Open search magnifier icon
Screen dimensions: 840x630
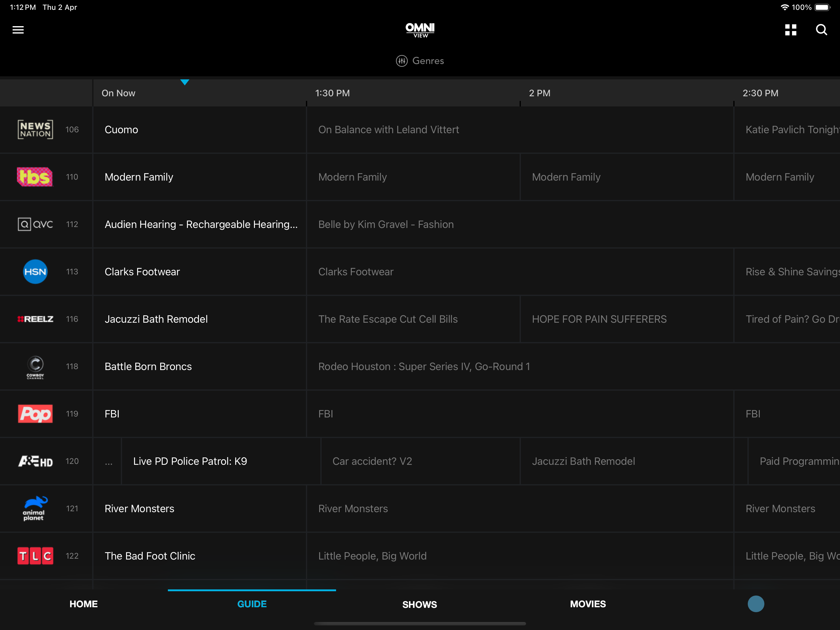click(821, 30)
